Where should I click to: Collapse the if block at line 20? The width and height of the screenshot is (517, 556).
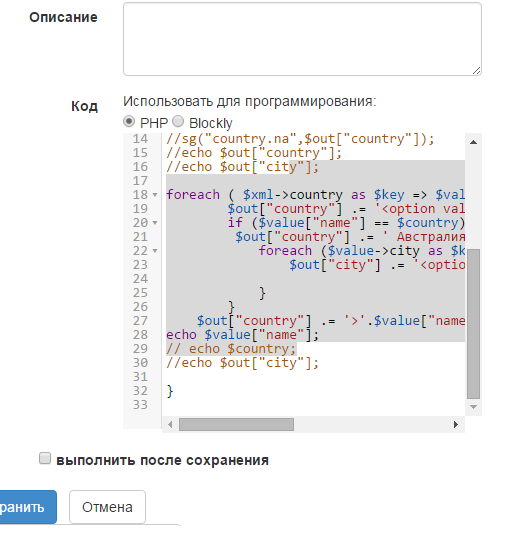(155, 223)
